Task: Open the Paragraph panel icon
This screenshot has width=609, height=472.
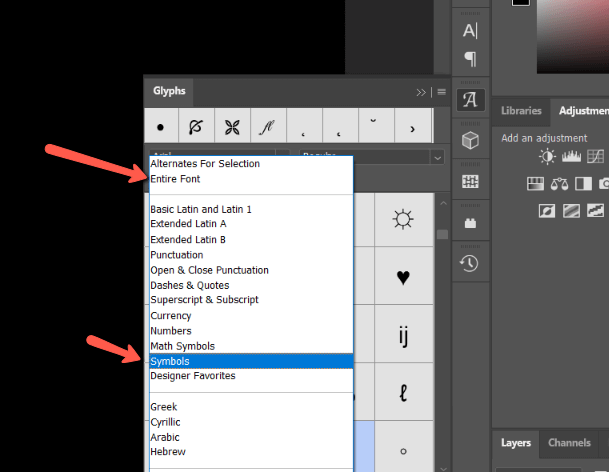Action: [x=469, y=59]
